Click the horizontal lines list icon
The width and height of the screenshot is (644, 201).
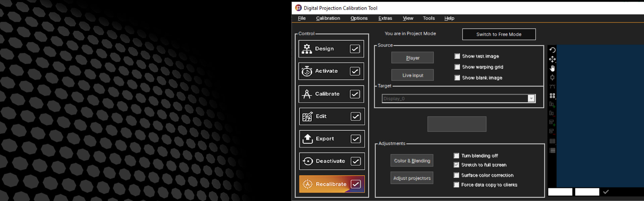552,150
